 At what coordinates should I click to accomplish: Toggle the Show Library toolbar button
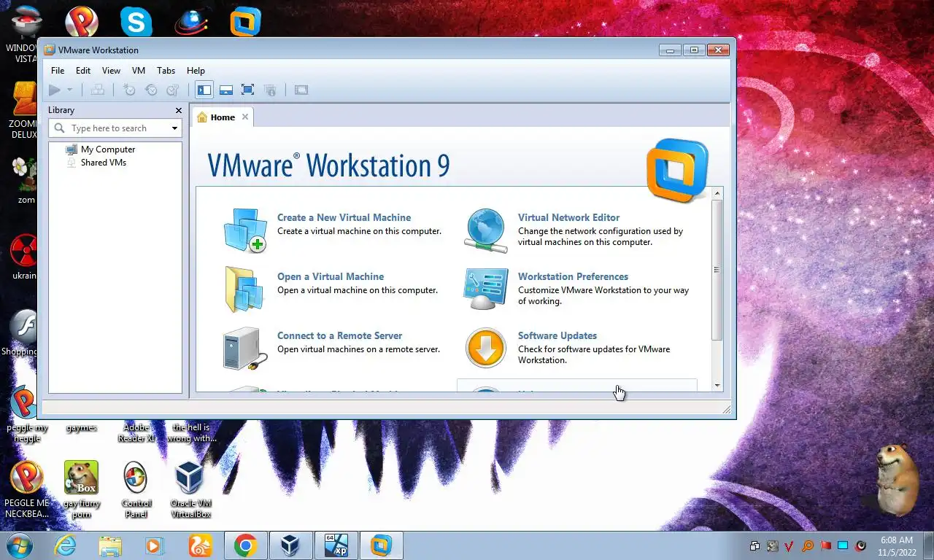click(204, 90)
